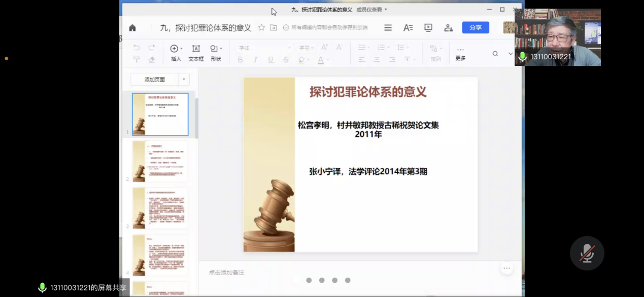
Task: Open the font color picker
Action: (321, 60)
